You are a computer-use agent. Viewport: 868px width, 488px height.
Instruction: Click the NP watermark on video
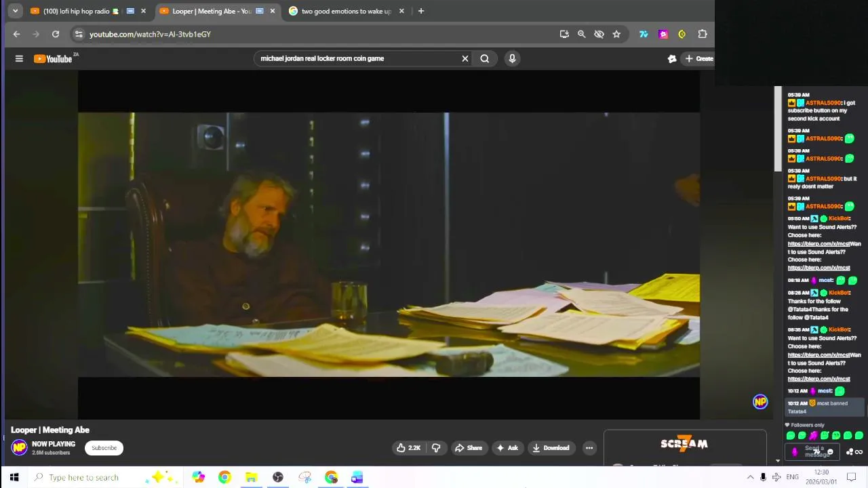point(760,402)
